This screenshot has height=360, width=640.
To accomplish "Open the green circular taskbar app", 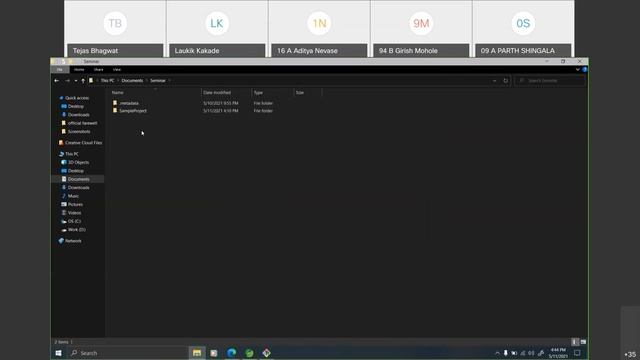I will 249,353.
